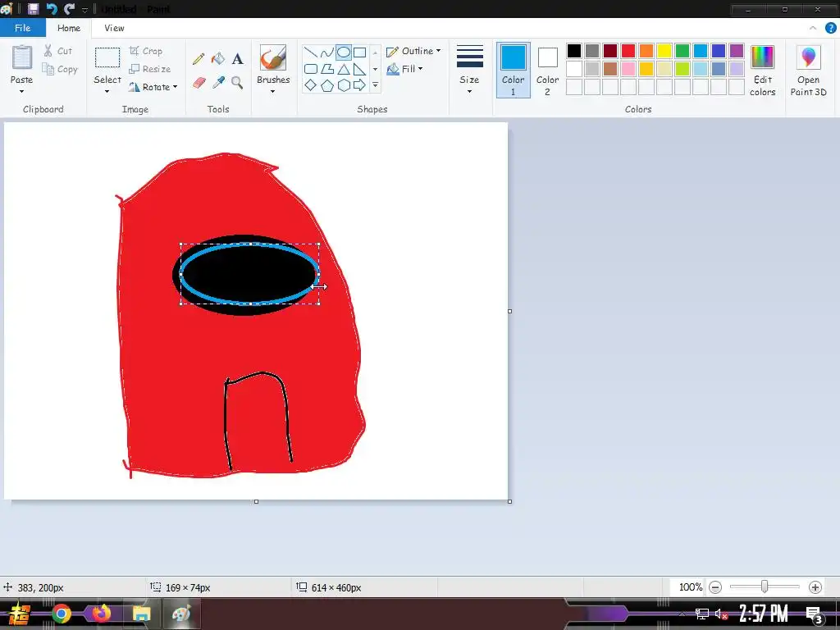Collapse the ribbon with the chevron
Image resolution: width=840 pixels, height=630 pixels.
[x=813, y=28]
